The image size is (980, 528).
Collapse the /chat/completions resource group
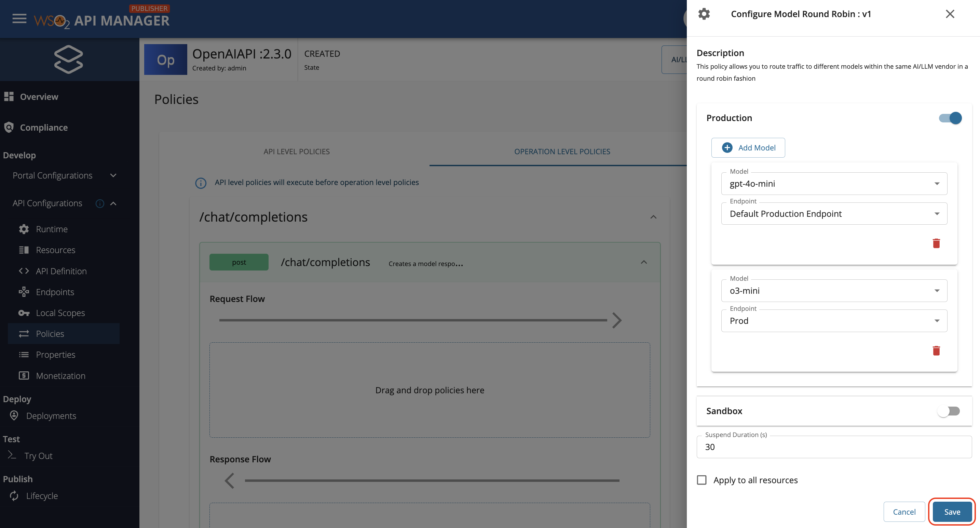[x=653, y=217]
